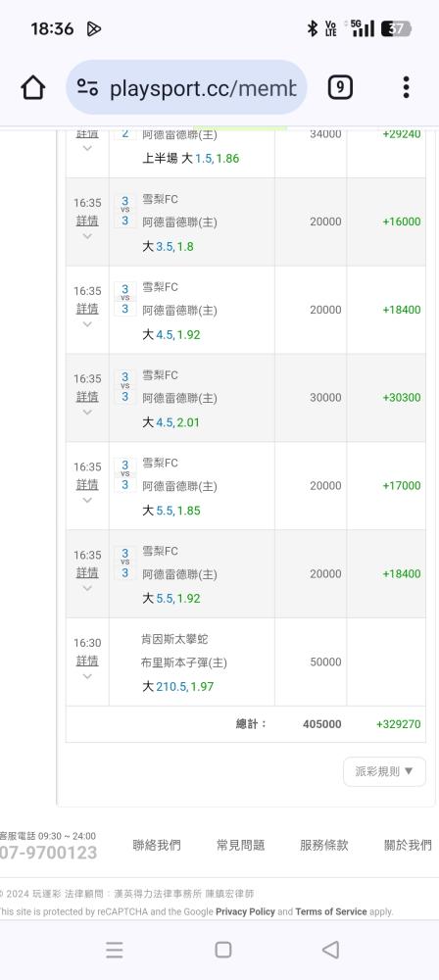Open the Google Privacy Policy link

(245, 911)
